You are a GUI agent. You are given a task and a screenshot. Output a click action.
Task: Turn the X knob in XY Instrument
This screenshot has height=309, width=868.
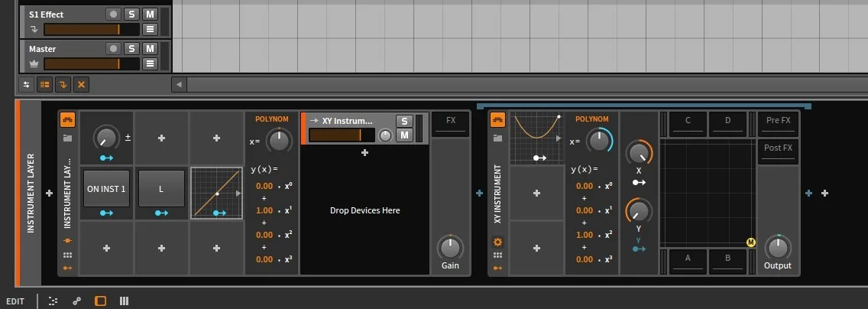(x=639, y=153)
